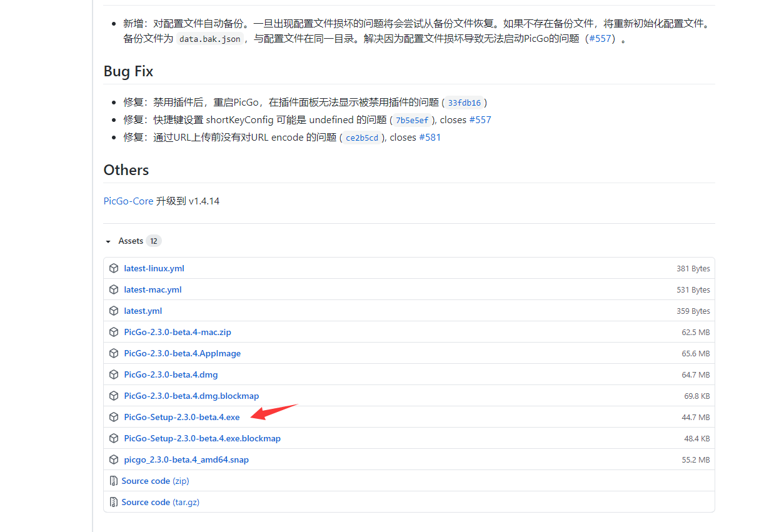Download PicGo-2.3.0-beta.4.dmg.blockmap
This screenshot has height=532, width=764.
point(191,396)
